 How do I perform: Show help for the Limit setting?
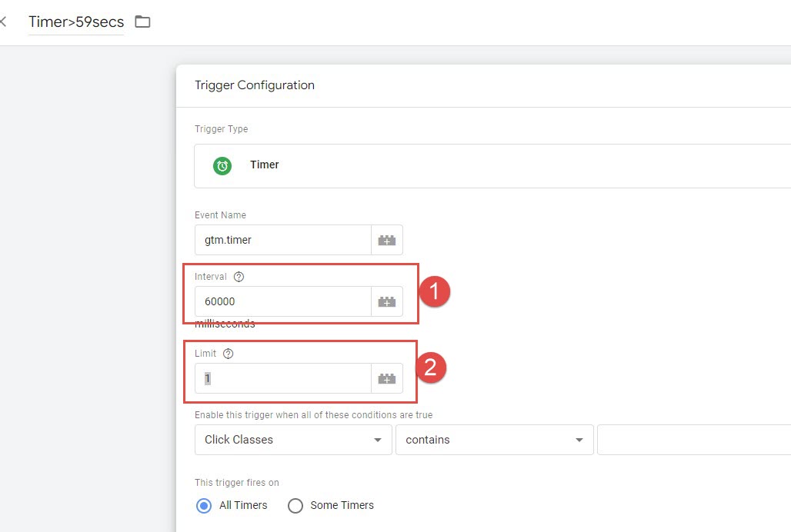228,354
